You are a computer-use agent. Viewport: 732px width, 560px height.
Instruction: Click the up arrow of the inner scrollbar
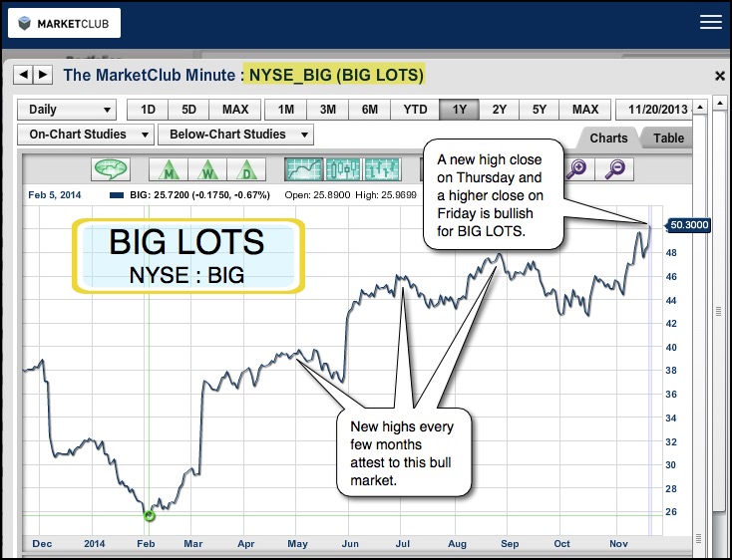tap(700, 107)
